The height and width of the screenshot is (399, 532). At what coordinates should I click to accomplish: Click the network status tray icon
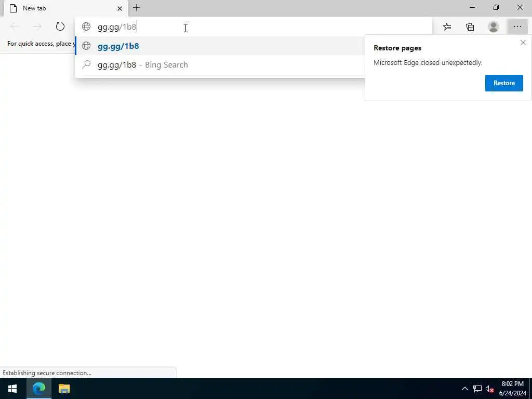coord(477,389)
